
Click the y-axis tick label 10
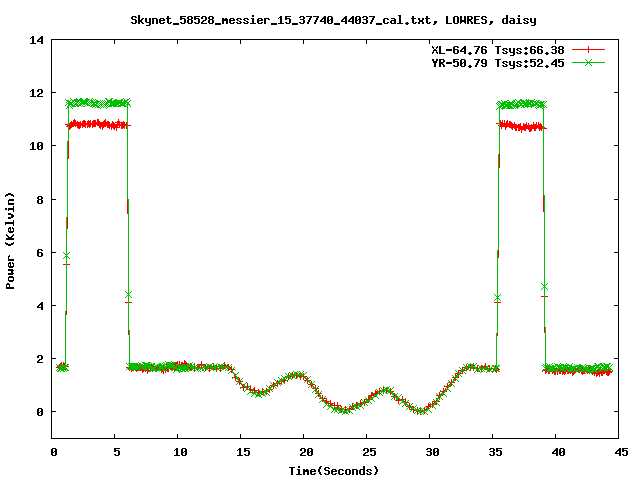(x=36, y=146)
